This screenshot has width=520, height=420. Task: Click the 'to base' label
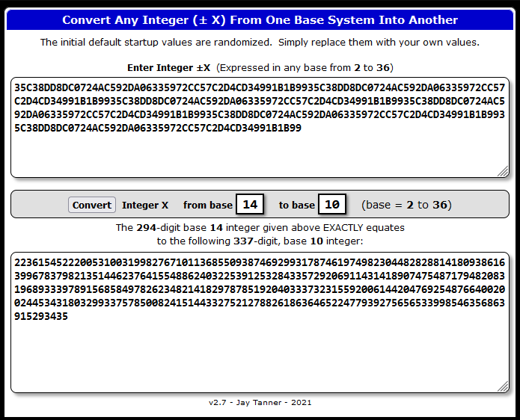point(297,205)
